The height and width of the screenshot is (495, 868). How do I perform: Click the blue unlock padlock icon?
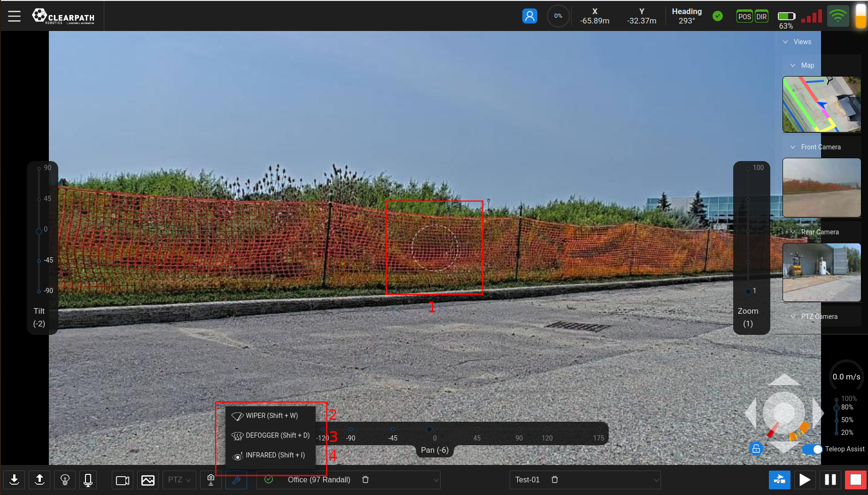(x=756, y=449)
